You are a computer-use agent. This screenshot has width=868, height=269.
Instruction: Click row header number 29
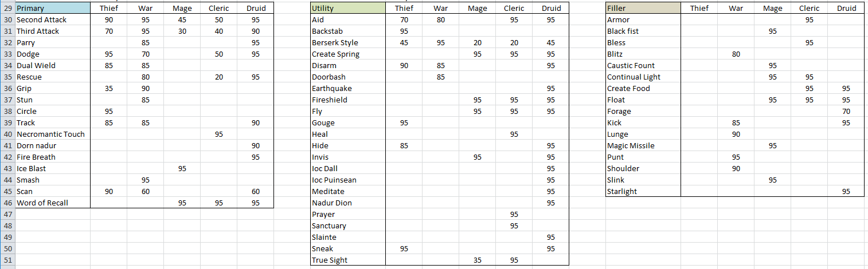pyautogui.click(x=7, y=8)
